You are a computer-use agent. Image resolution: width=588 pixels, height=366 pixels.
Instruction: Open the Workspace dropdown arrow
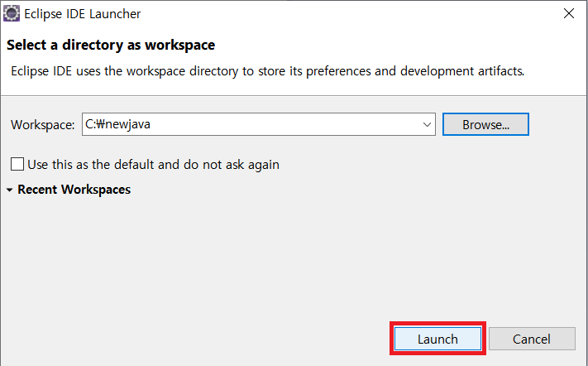coord(427,124)
